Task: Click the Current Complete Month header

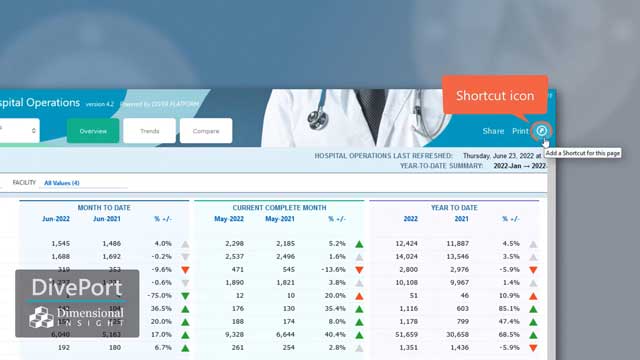Action: (x=279, y=208)
